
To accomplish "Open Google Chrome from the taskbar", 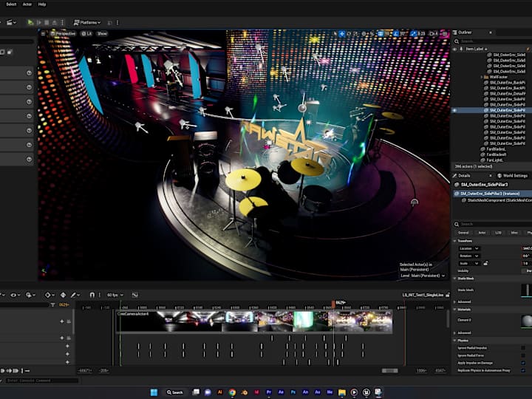I will (x=232, y=392).
